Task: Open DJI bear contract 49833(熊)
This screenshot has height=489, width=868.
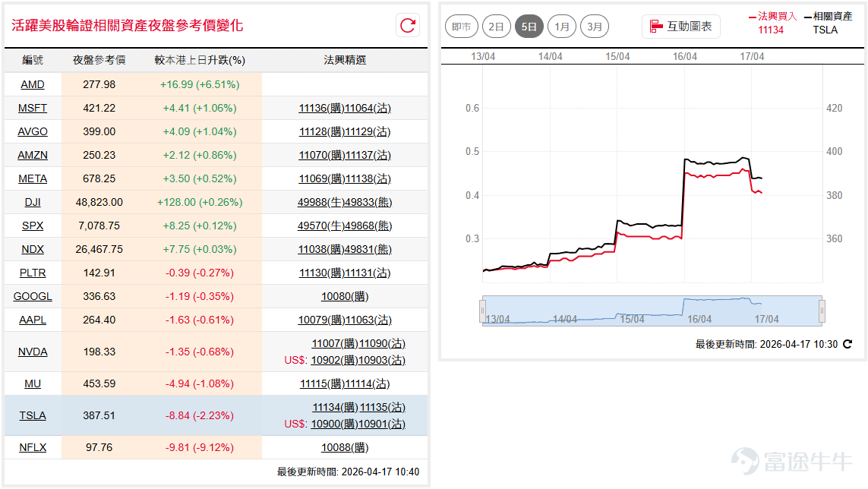Action: (x=368, y=202)
